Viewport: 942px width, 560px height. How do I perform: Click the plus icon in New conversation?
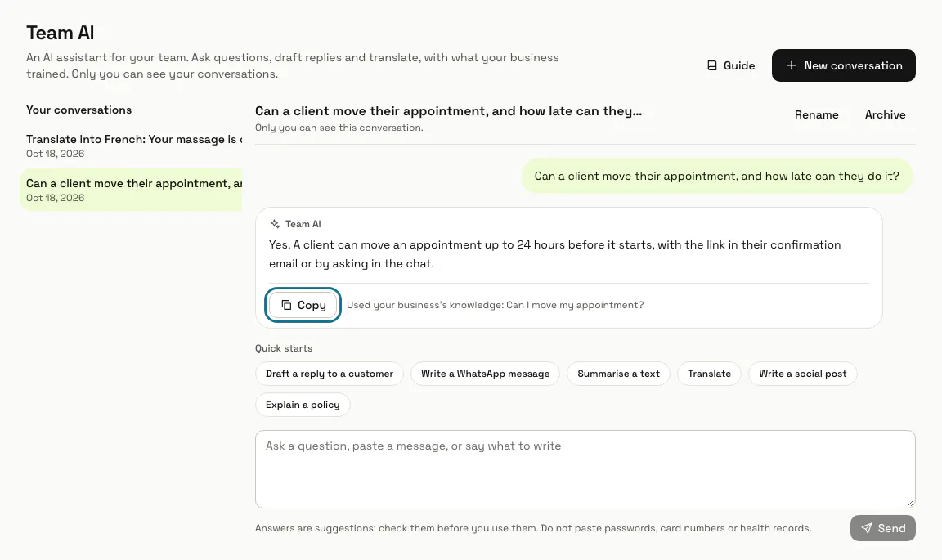coord(792,65)
